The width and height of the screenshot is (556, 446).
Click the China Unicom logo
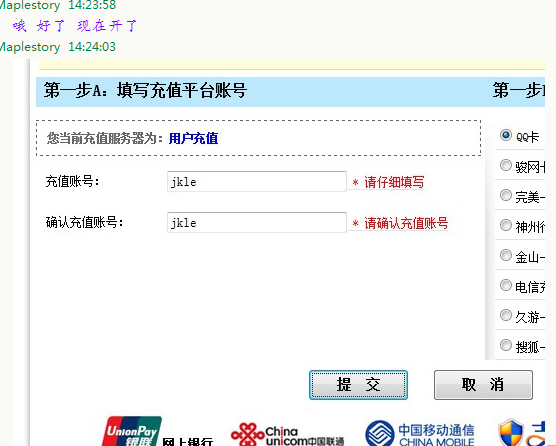[288, 435]
